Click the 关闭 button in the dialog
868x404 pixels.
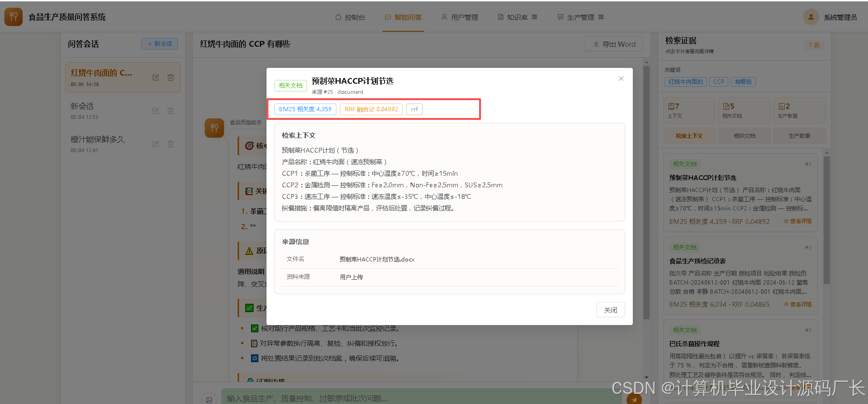(611, 310)
